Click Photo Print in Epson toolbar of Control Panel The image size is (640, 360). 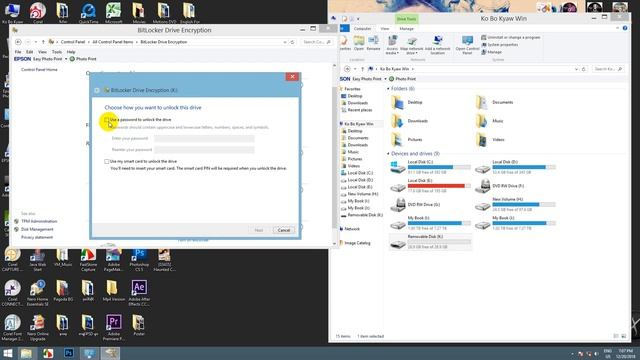click(x=83, y=59)
